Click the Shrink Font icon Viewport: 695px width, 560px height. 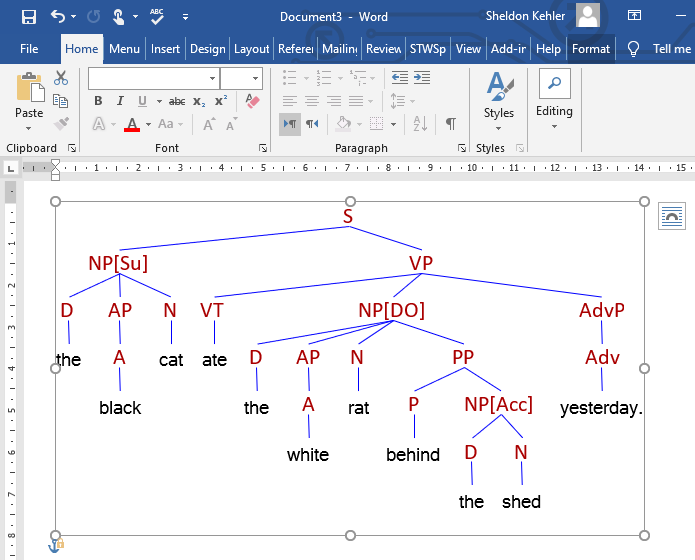pyautogui.click(x=231, y=124)
